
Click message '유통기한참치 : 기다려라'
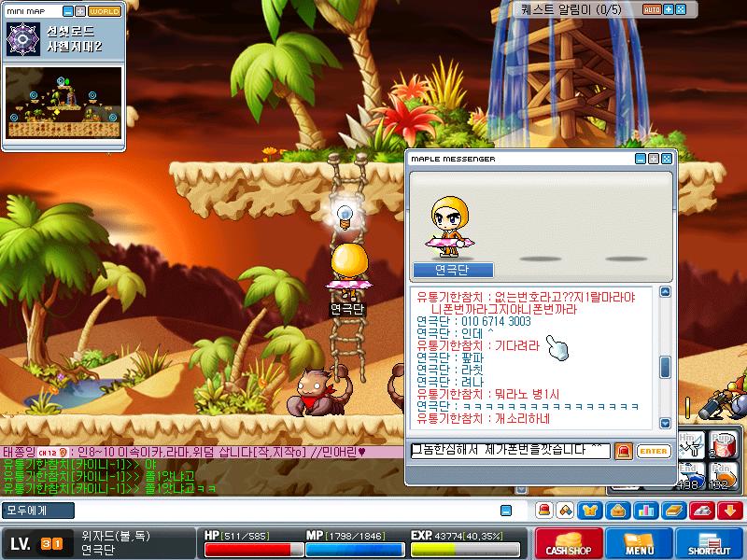click(x=478, y=345)
